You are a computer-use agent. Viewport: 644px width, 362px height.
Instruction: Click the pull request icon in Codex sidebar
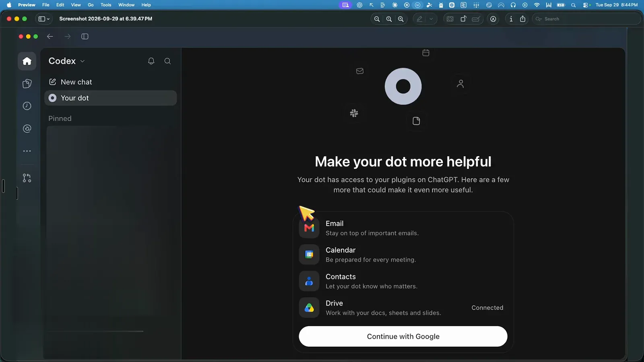(27, 178)
